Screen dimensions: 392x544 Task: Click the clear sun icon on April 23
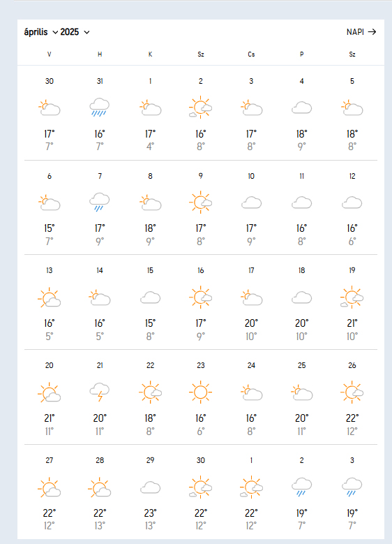pos(201,392)
